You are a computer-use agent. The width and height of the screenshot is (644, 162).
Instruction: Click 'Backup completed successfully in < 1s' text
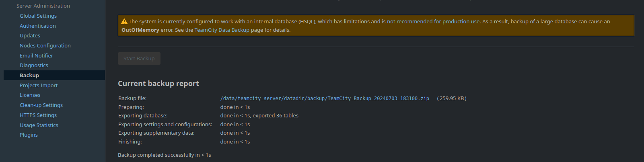coord(165,155)
